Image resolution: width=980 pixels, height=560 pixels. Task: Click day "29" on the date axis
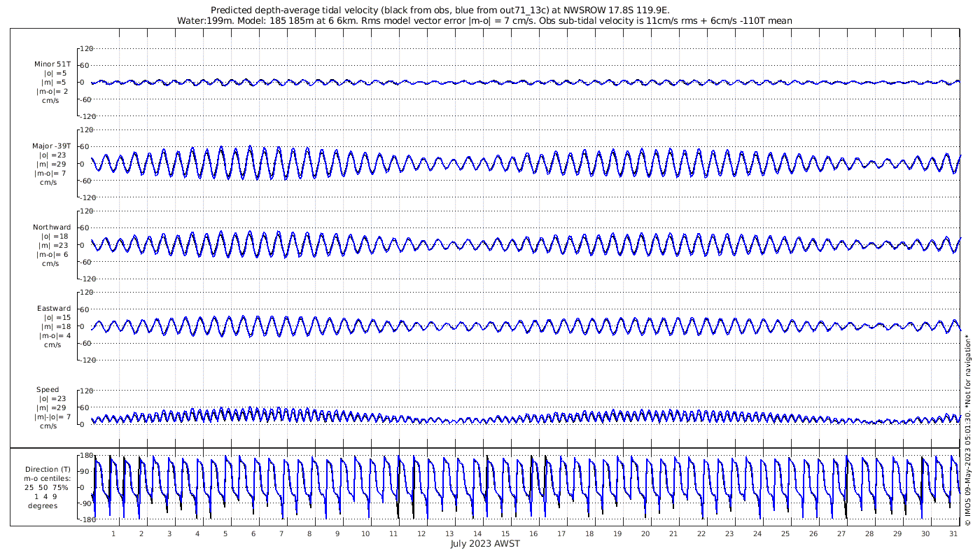tap(897, 533)
